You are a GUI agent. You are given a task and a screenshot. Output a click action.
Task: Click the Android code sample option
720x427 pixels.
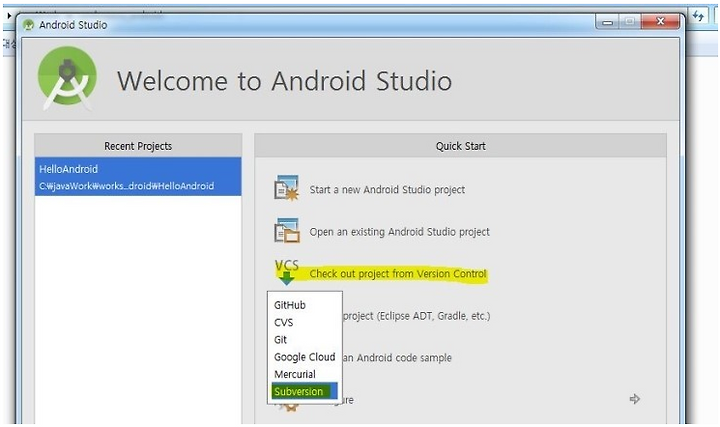(x=397, y=358)
